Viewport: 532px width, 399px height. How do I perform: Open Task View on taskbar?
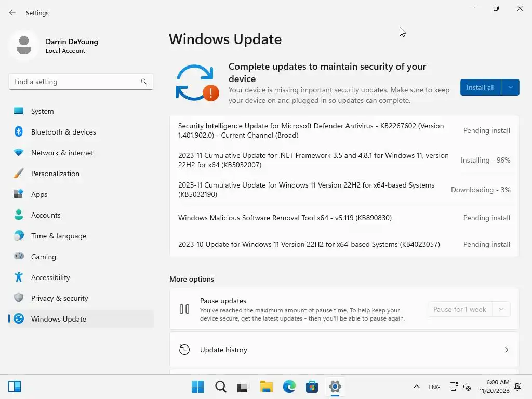tap(243, 387)
